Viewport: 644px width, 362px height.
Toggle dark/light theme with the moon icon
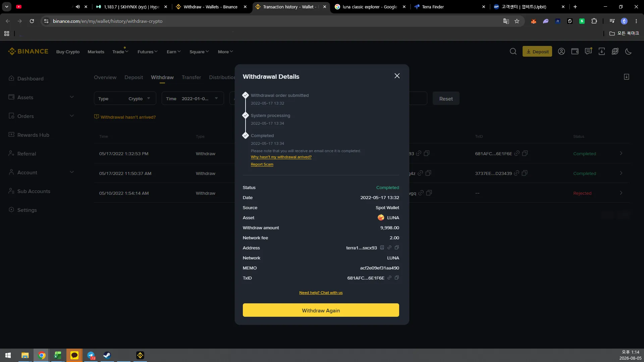point(629,52)
